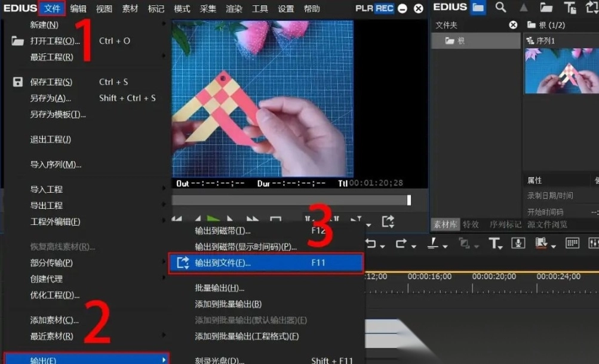This screenshot has height=364, width=599.
Task: Switch to the 特效 tab
Action: (471, 224)
